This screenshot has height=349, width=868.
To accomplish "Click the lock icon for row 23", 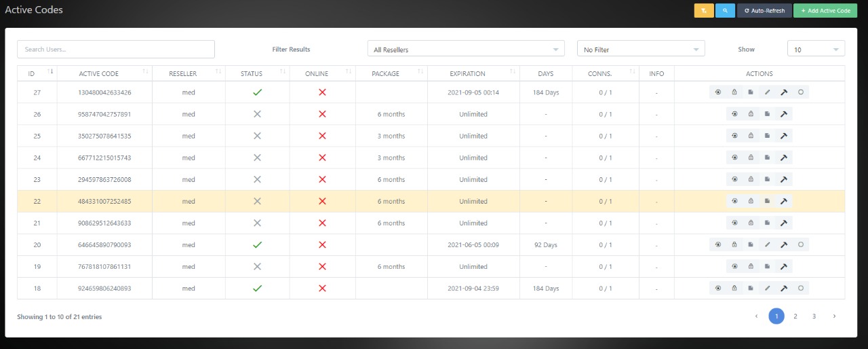I will [751, 179].
